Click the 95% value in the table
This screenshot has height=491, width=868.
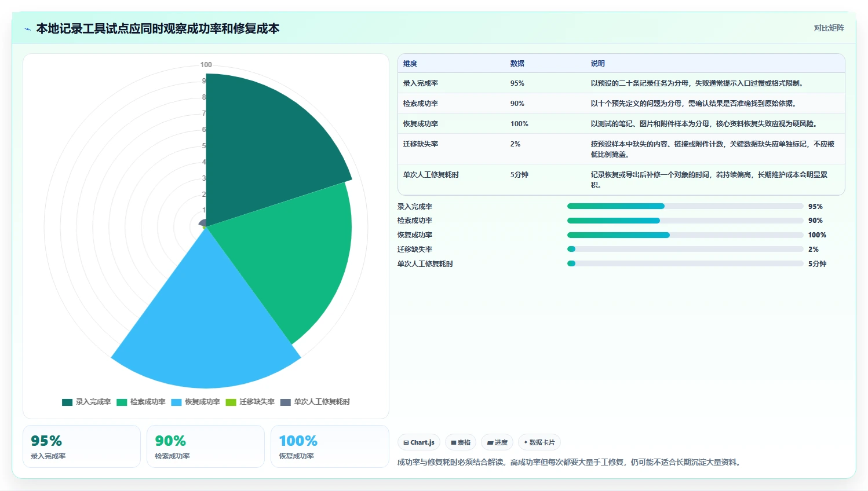[x=517, y=83]
